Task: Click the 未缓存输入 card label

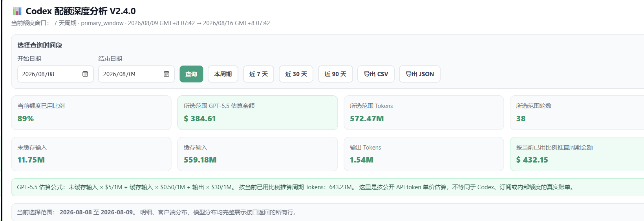Action: 32,148
